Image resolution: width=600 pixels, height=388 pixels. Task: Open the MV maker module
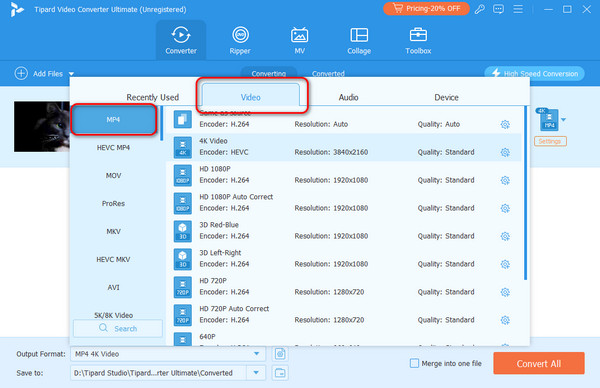(x=299, y=40)
